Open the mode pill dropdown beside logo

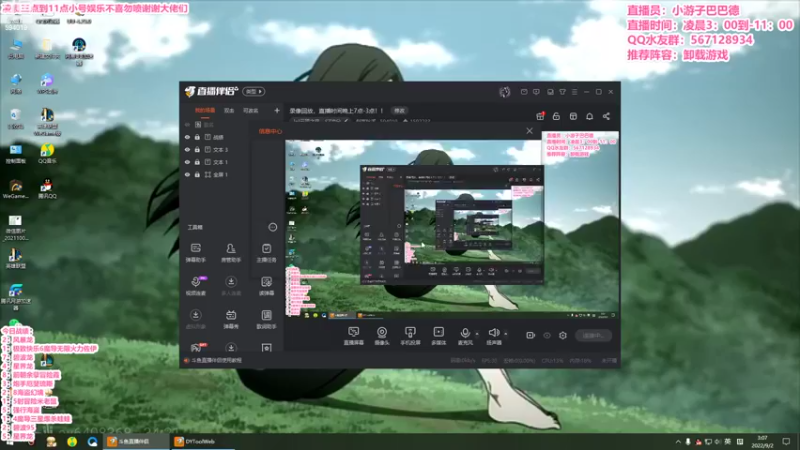[x=254, y=92]
